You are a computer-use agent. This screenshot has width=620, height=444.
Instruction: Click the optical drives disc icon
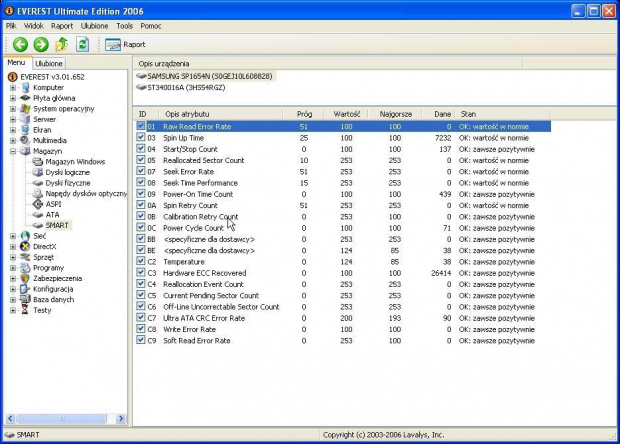(x=38, y=193)
